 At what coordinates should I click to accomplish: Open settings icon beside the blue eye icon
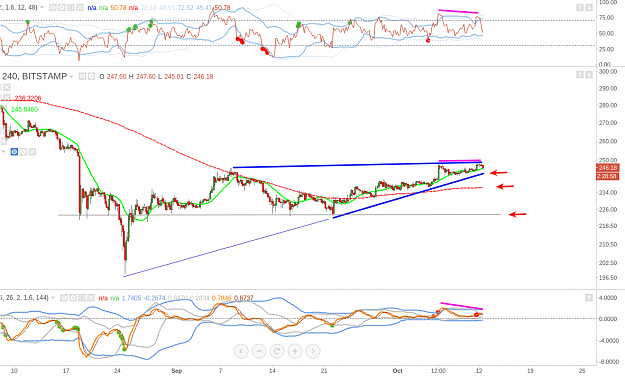tap(24, 152)
